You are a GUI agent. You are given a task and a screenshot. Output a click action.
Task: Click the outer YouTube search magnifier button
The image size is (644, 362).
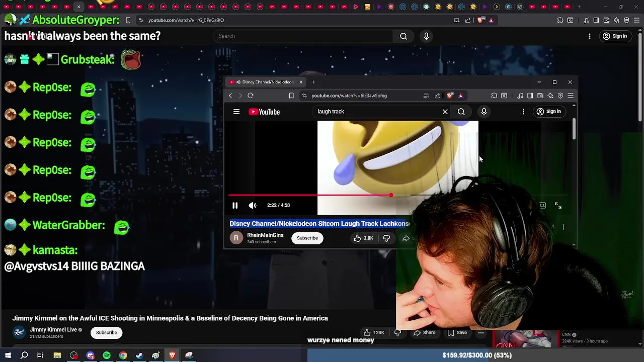coord(404,36)
